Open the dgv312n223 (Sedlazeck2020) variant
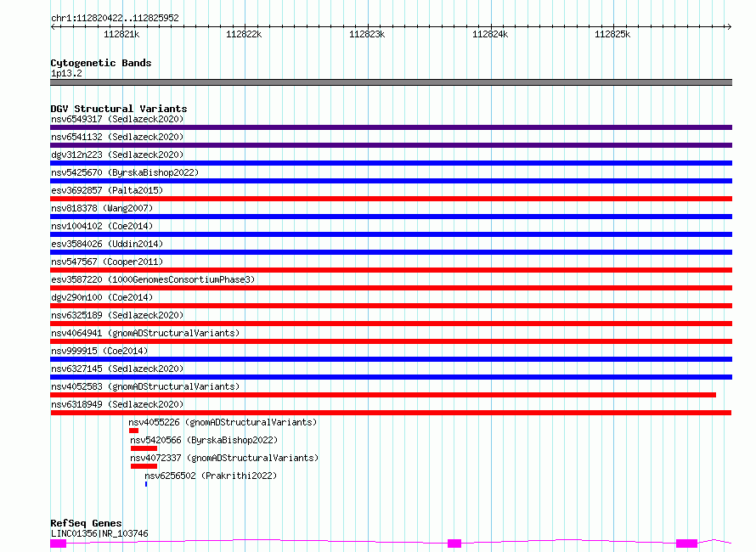Image resolution: width=756 pixels, height=552 pixels. (x=117, y=155)
